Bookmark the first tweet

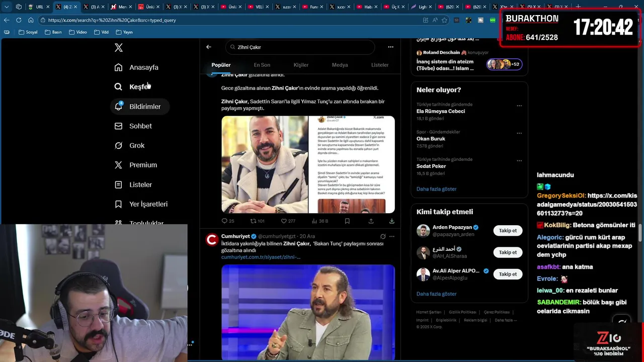347,221
